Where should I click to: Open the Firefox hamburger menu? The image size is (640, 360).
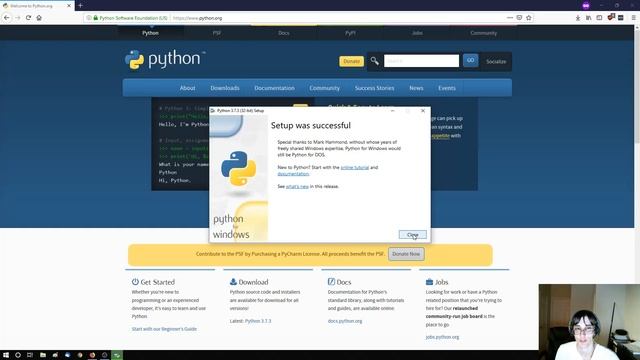[x=633, y=18]
